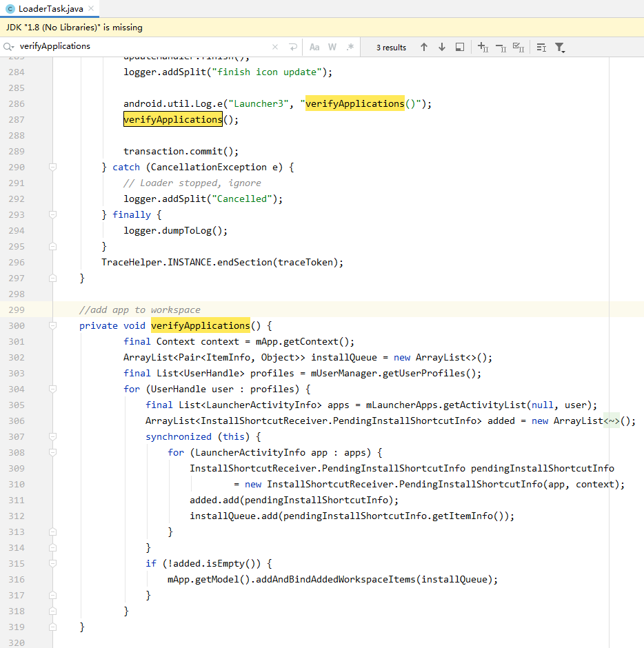This screenshot has width=644, height=648.
Task: Go to previous search occurrence arrow
Action: pos(423,47)
